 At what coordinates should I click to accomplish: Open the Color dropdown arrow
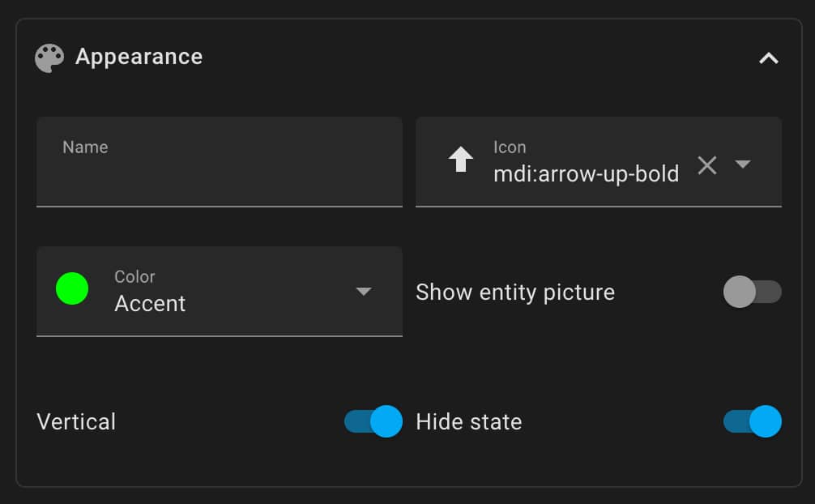point(364,291)
